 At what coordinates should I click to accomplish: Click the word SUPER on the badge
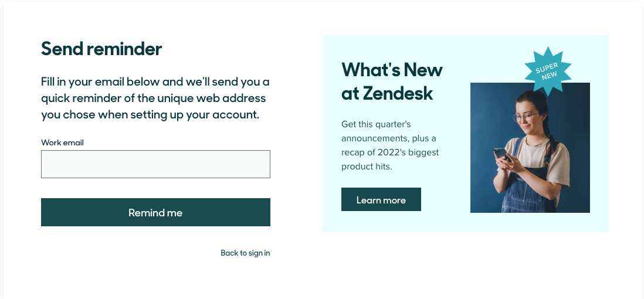pyautogui.click(x=546, y=67)
